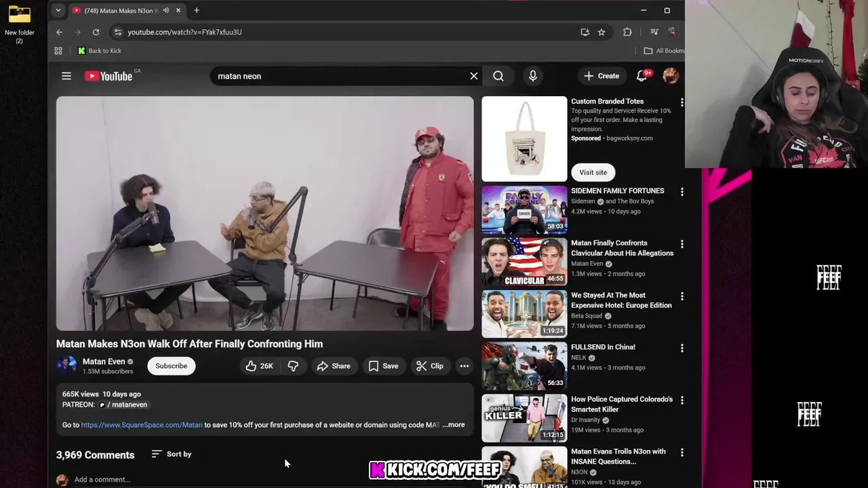Open a new browser tab
Viewport: 868px width, 488px height.
coord(197,10)
